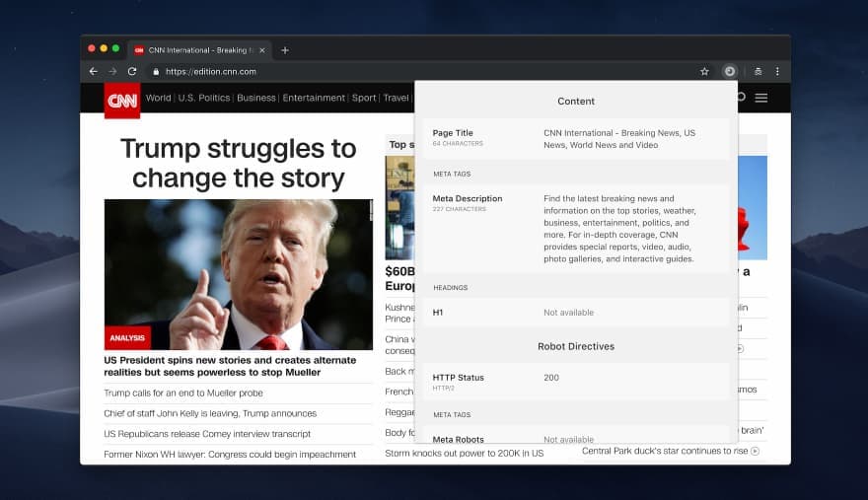868x500 pixels.
Task: Open a new browser tab
Action: coord(285,49)
